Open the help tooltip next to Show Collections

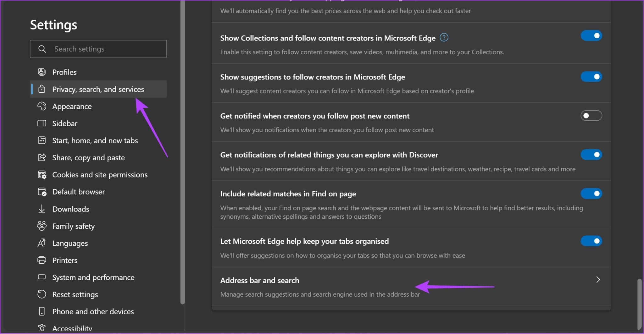444,37
